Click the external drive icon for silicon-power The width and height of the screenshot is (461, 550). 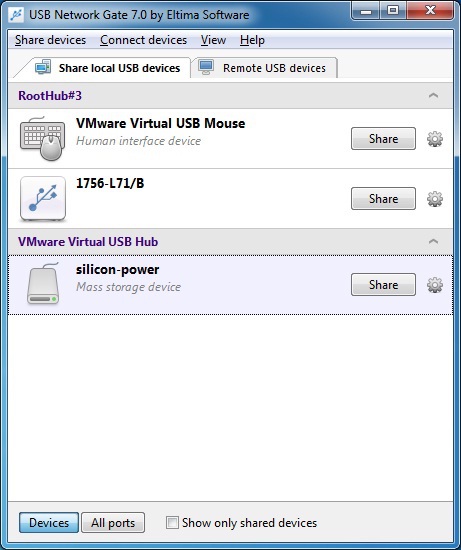pos(43,283)
